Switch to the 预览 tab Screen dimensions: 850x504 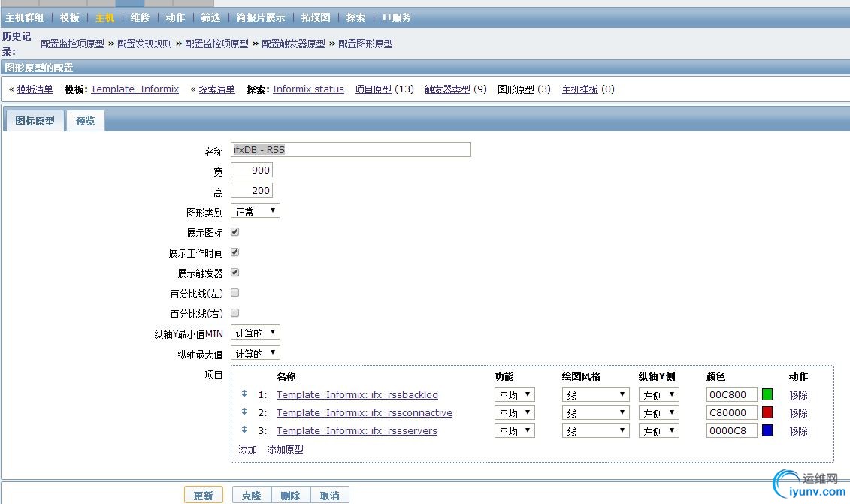click(x=85, y=121)
